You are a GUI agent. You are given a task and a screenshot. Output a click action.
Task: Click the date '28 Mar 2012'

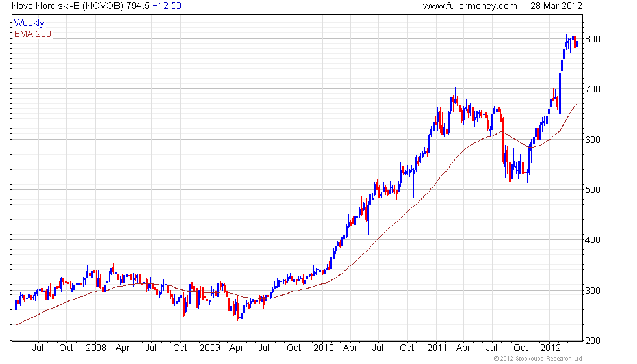556,6
